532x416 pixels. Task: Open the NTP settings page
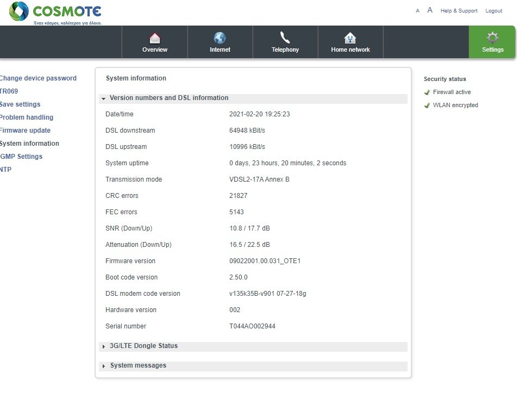pyautogui.click(x=5, y=170)
